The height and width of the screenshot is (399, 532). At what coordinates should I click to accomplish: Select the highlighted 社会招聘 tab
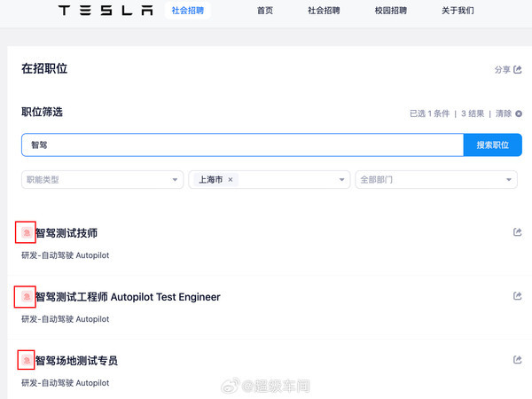[x=188, y=11]
